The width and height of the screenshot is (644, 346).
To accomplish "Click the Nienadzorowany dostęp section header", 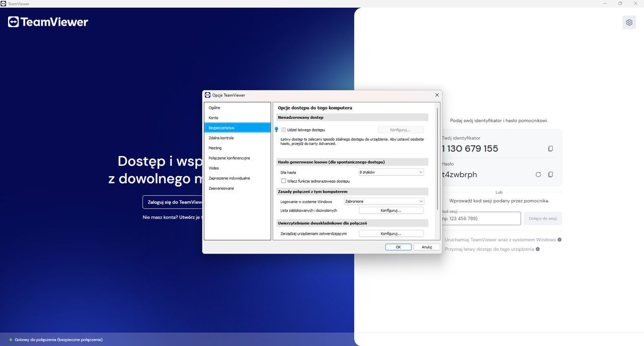I will 352,117.
